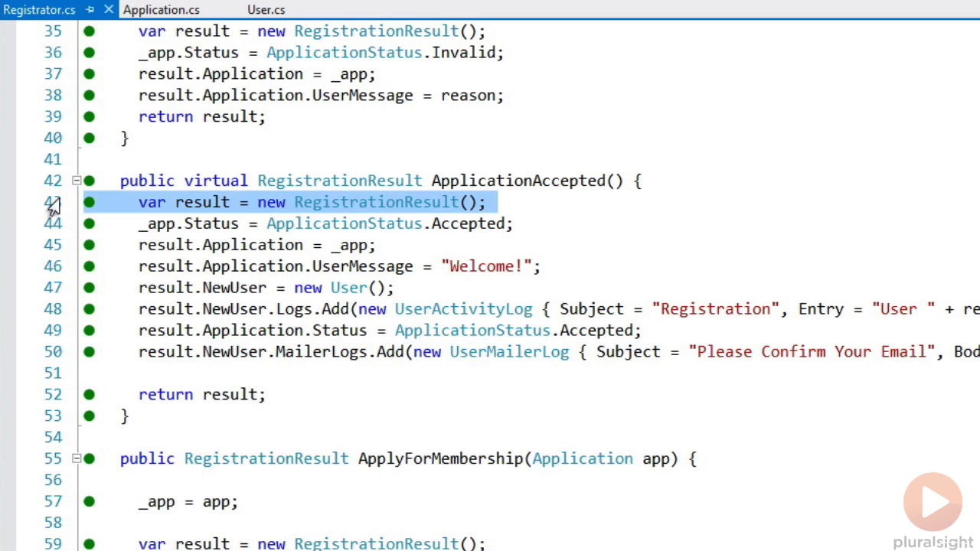Click the green coverage dot on line 46
This screenshot has height=551, width=980.
click(x=90, y=266)
